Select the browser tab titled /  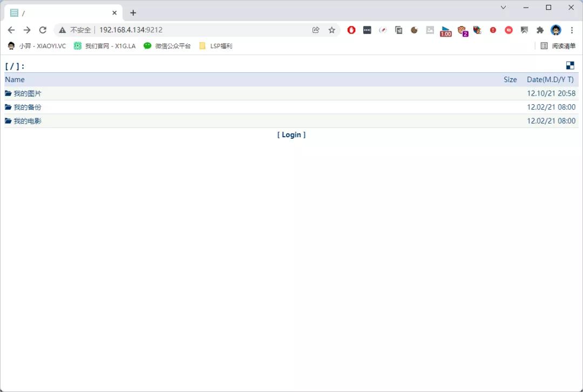[x=59, y=12]
